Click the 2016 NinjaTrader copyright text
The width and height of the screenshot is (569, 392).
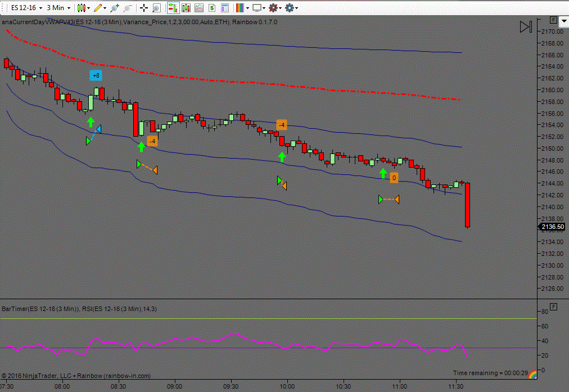(76, 376)
